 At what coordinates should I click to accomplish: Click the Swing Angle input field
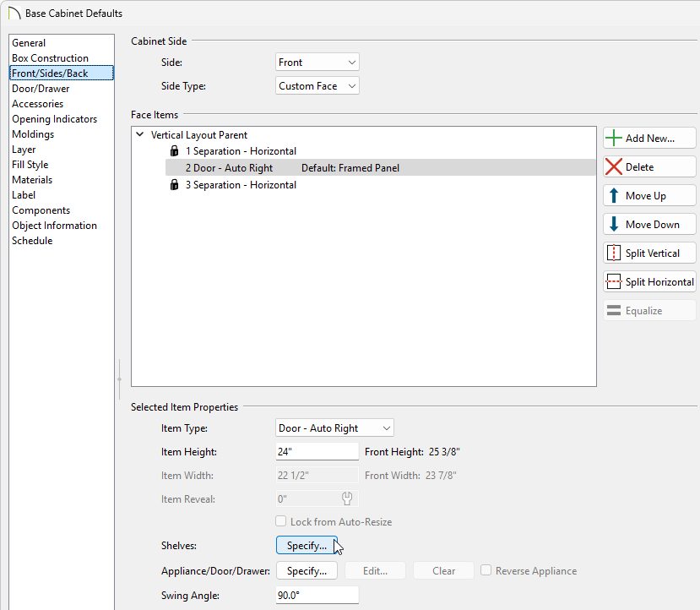[x=317, y=596]
